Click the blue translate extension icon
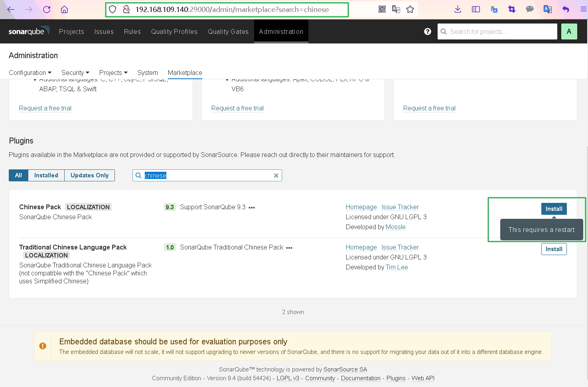588x387 pixels. [494, 9]
